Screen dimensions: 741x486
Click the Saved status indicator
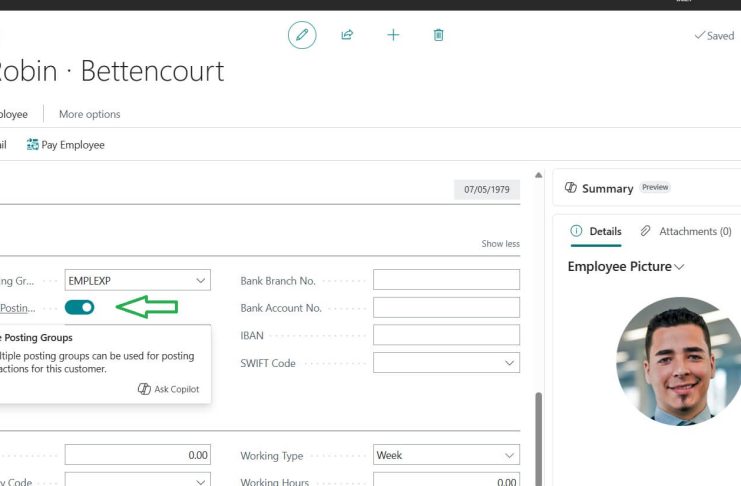click(714, 35)
